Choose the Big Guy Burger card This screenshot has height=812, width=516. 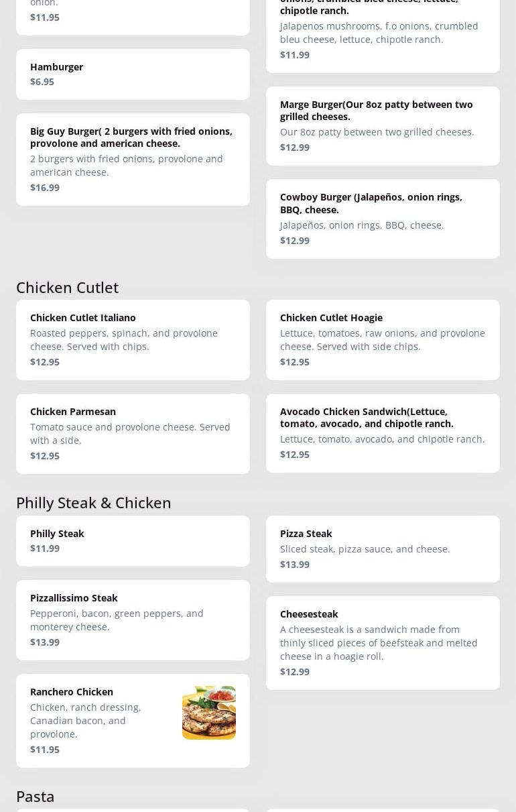coord(133,159)
